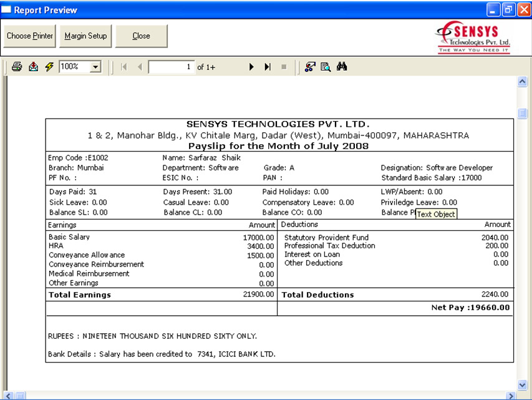The height and width of the screenshot is (400, 532).
Task: Restore the Report Preview window
Action: (x=508, y=9)
